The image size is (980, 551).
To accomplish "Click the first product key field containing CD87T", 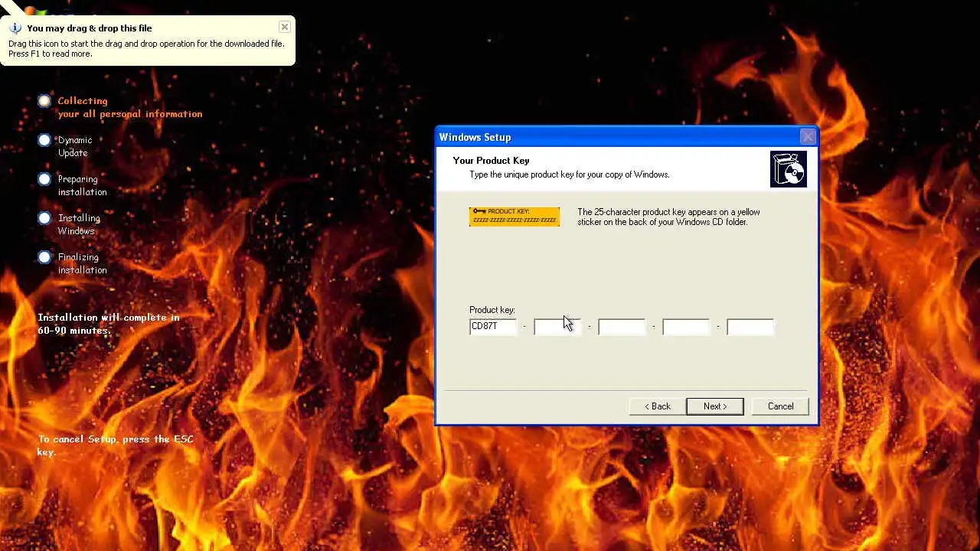I will click(493, 327).
